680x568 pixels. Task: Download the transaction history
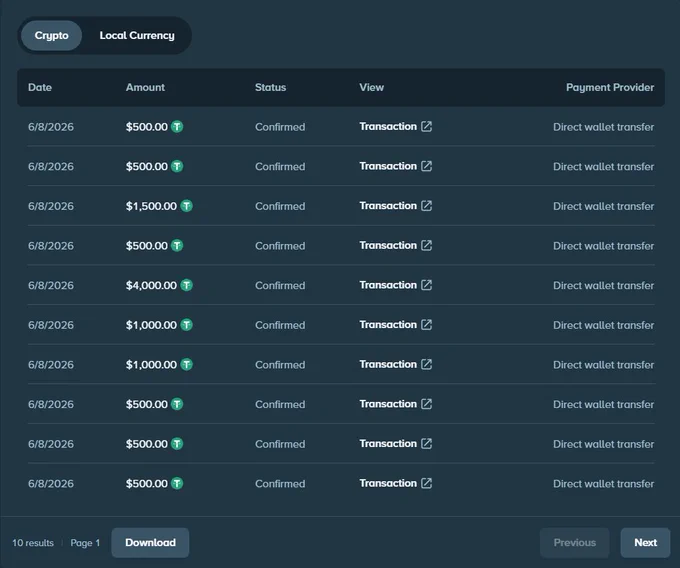[x=150, y=543]
